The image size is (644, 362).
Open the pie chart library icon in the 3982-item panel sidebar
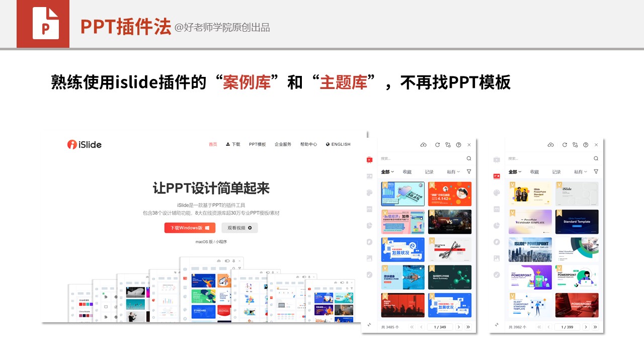497,225
